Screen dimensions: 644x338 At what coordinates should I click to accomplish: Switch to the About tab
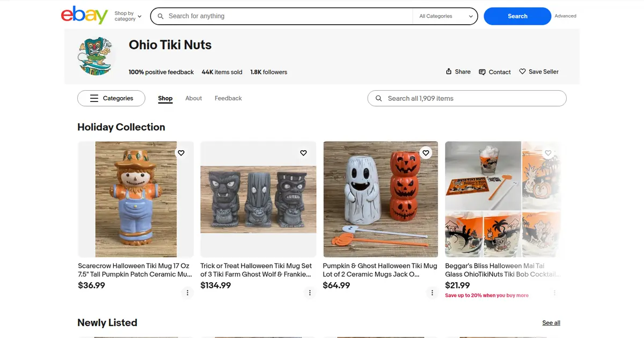pos(193,98)
